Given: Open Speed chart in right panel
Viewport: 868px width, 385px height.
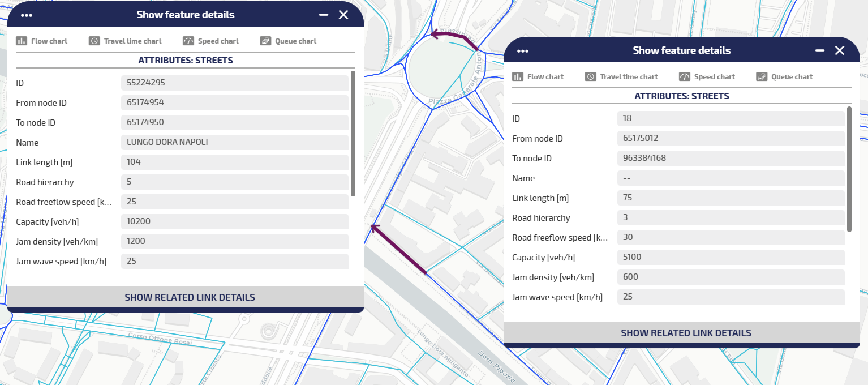Looking at the screenshot, I should 707,77.
